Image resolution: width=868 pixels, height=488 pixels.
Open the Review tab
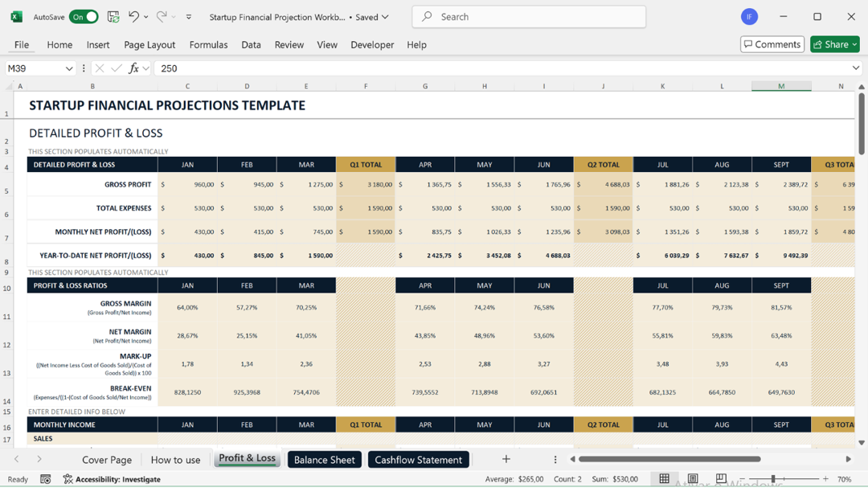point(289,45)
